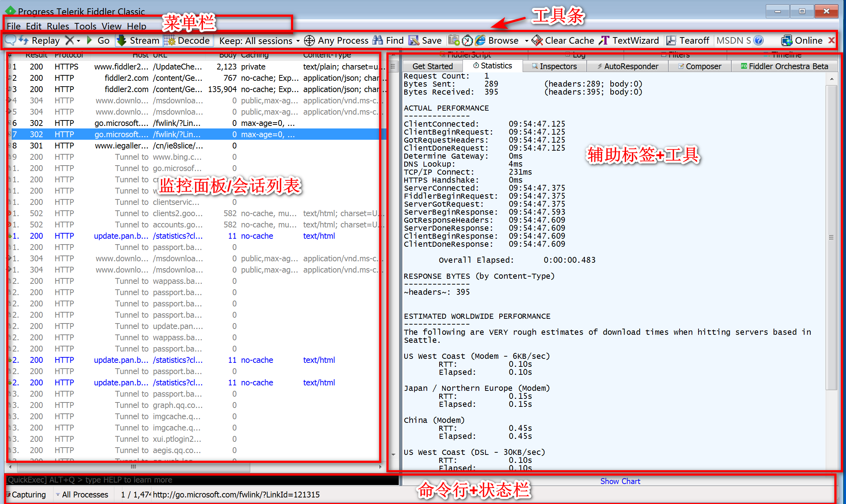
Task: Click the statistics vertical scrollbar thumb
Action: [831, 237]
